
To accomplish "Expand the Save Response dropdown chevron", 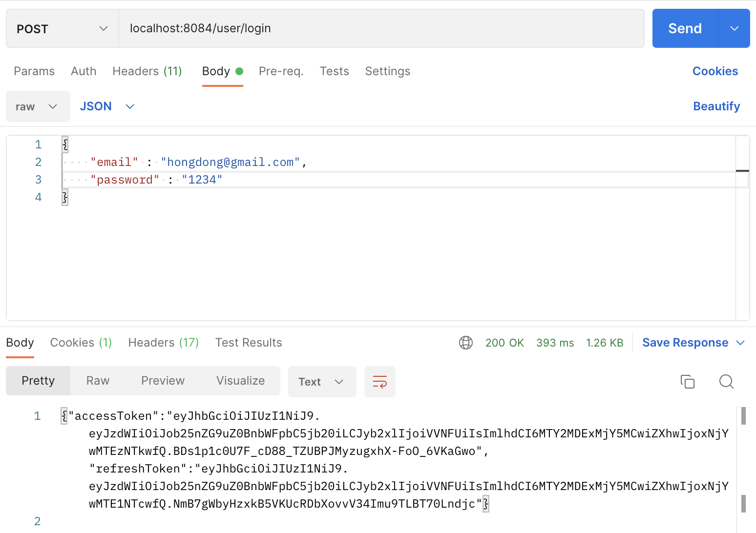I will pos(740,343).
